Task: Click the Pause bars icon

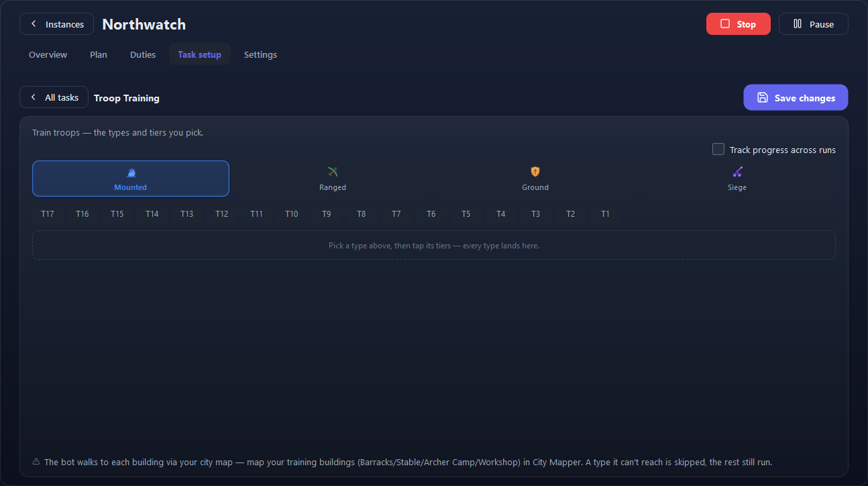Action: [798, 24]
